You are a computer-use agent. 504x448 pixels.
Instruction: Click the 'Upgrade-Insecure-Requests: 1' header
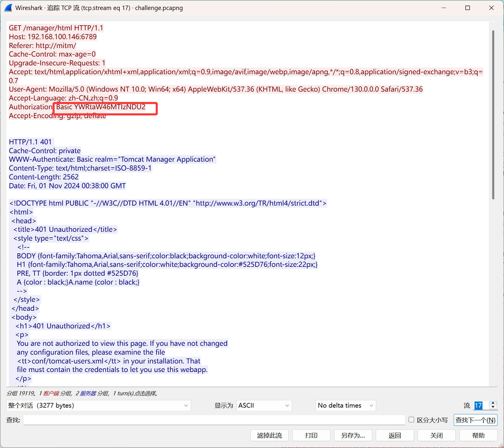[57, 63]
